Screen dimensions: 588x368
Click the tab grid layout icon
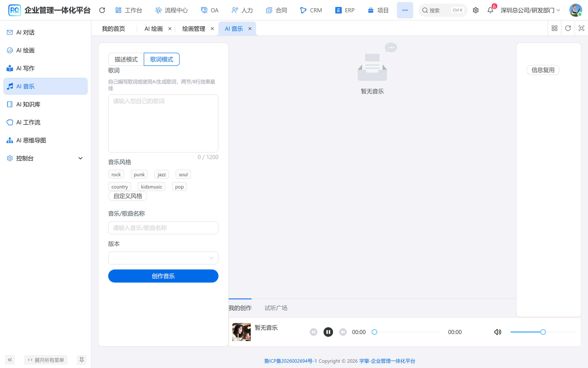point(555,28)
